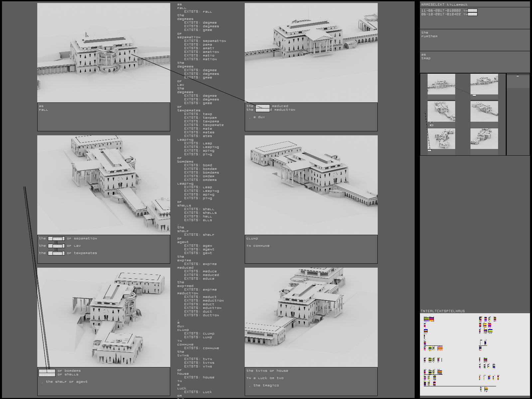
Task: Select the "EXISTS: separation" entry in the word list
Action: coord(205,41)
